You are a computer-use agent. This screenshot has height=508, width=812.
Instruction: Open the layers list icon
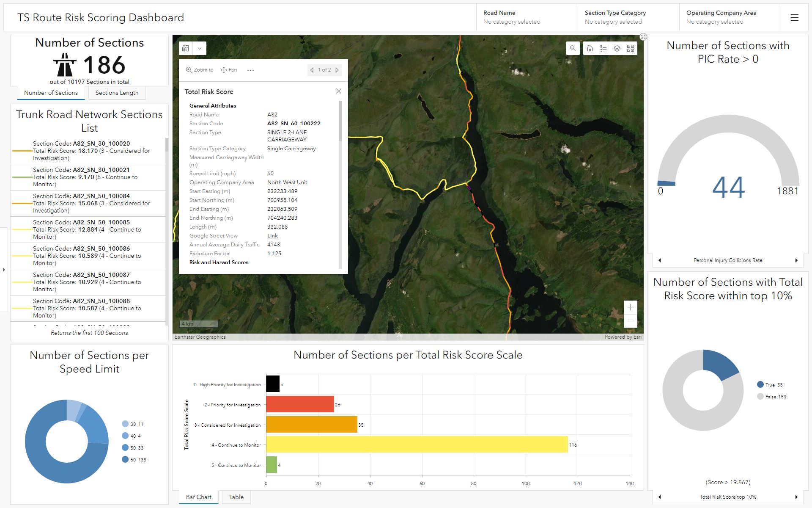click(x=617, y=48)
